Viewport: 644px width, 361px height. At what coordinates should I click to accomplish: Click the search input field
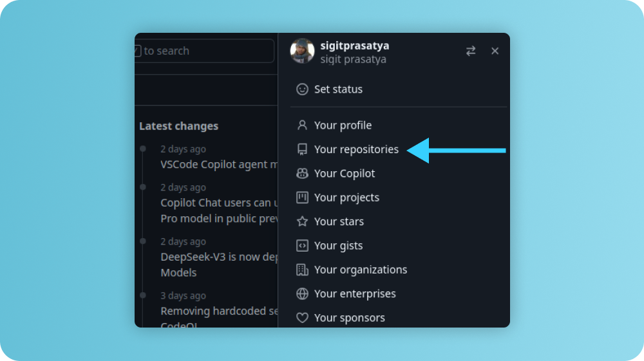click(205, 51)
